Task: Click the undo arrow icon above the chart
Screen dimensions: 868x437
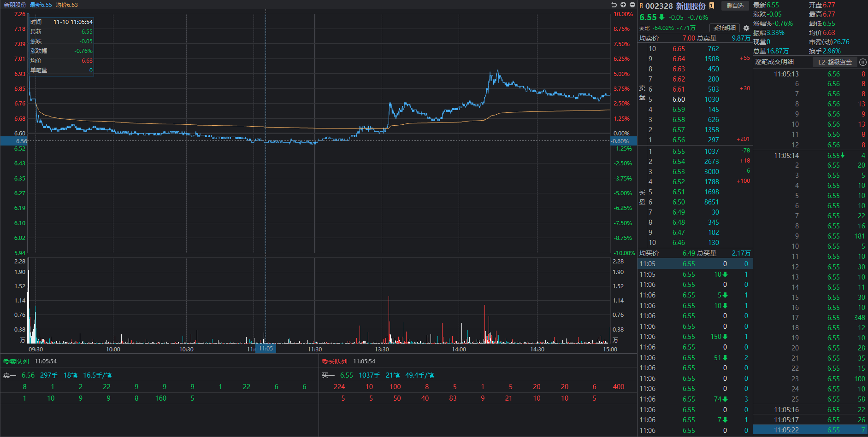Action: (614, 5)
